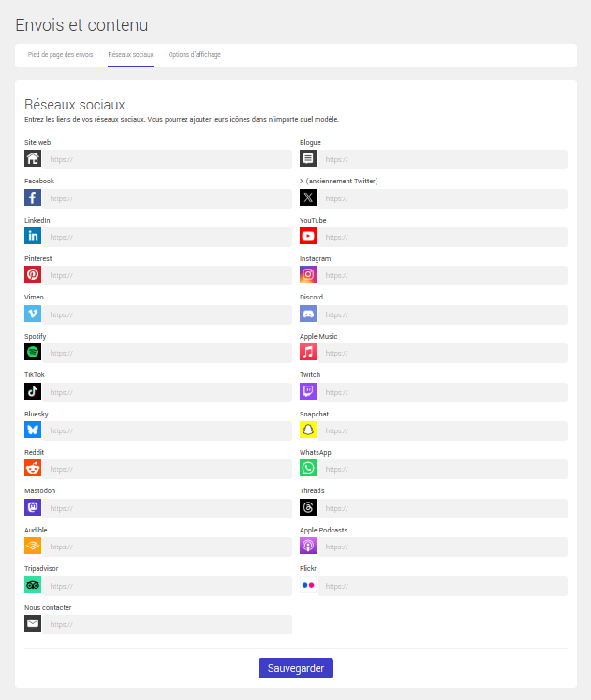Click the Facebook icon
The image size is (591, 700).
pos(33,197)
